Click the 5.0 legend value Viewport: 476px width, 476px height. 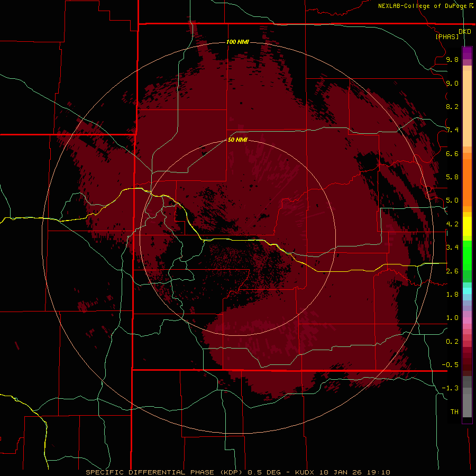[x=452, y=200]
